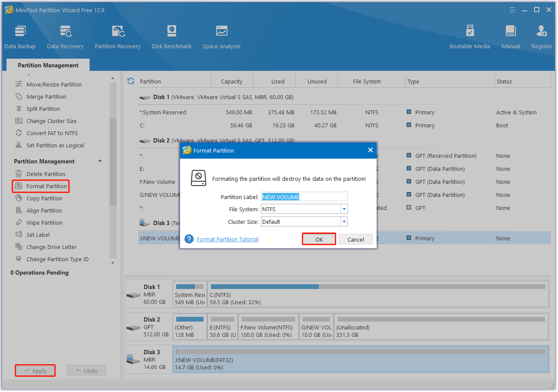Open Format Partition Tutorial link
The height and width of the screenshot is (392, 558).
pos(227,239)
